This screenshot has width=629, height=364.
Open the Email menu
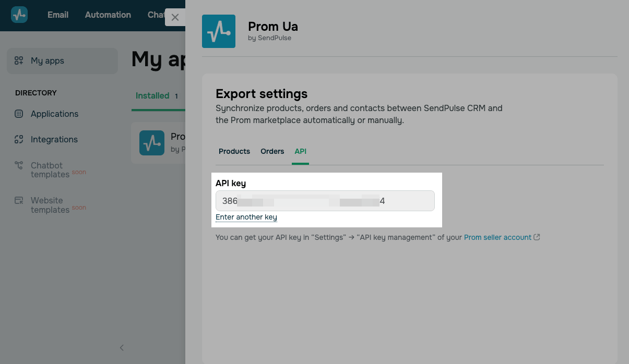tap(58, 15)
